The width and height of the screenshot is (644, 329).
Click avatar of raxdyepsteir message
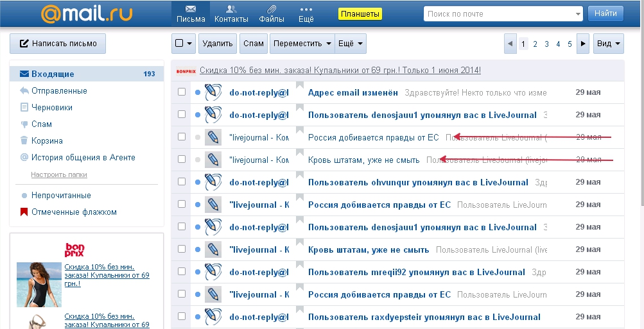tap(213, 316)
